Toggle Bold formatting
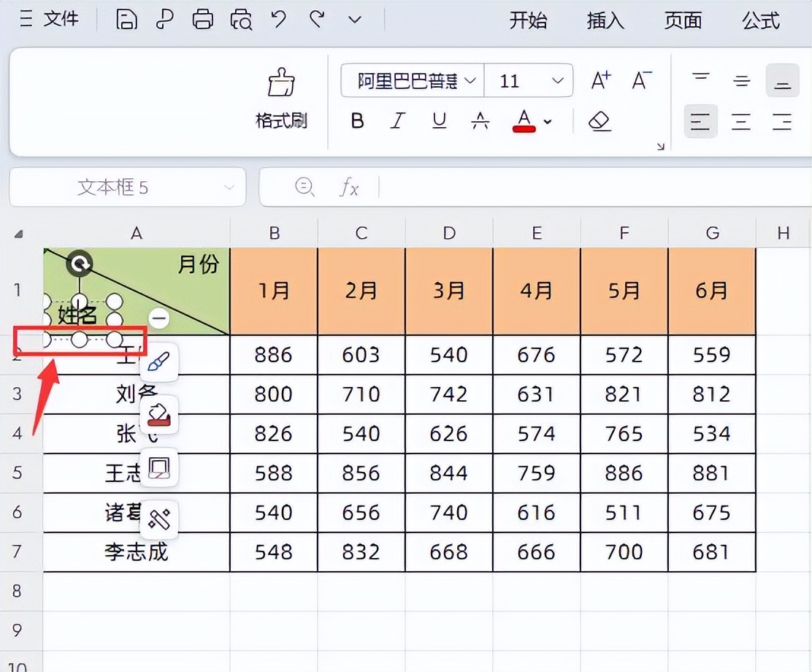Image resolution: width=812 pixels, height=672 pixels. click(357, 121)
